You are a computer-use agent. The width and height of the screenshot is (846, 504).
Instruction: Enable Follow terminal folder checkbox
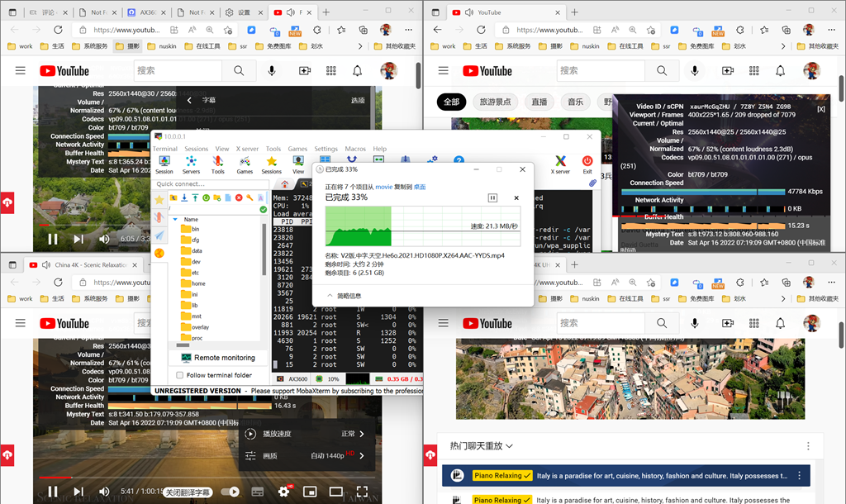[179, 375]
